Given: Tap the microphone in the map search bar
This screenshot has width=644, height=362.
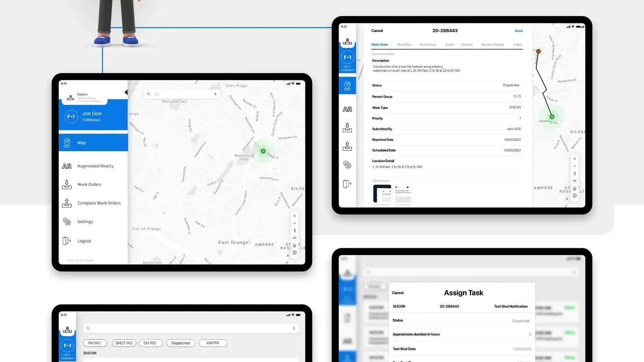Looking at the screenshot, I should click(215, 94).
